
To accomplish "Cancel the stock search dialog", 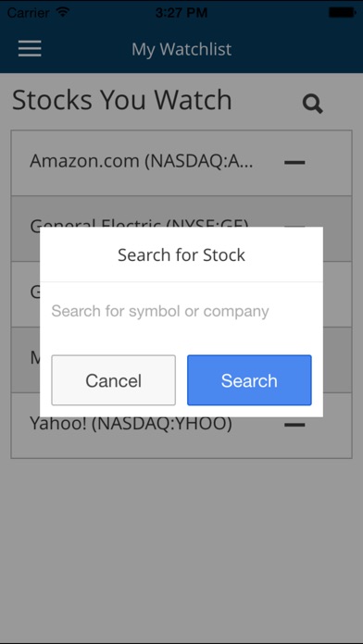I will [x=114, y=380].
